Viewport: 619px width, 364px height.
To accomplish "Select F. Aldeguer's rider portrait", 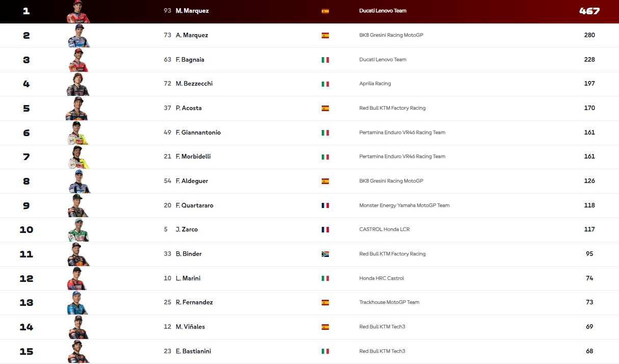I will point(78,181).
